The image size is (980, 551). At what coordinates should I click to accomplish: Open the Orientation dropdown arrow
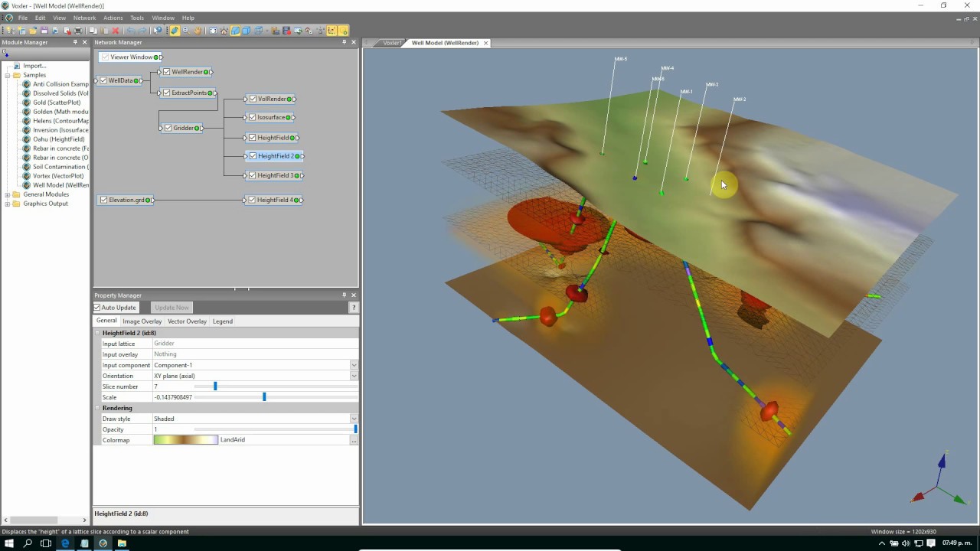(354, 376)
